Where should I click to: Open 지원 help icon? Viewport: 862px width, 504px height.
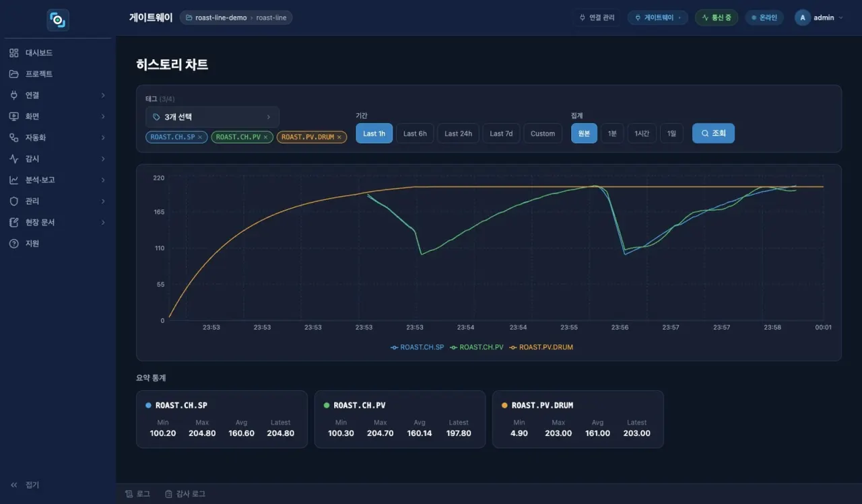[13, 244]
